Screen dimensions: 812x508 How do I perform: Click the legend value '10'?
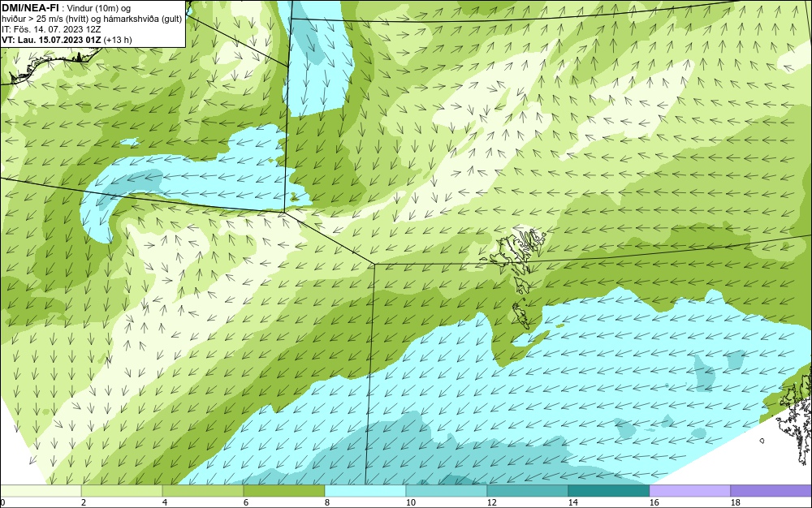click(410, 502)
